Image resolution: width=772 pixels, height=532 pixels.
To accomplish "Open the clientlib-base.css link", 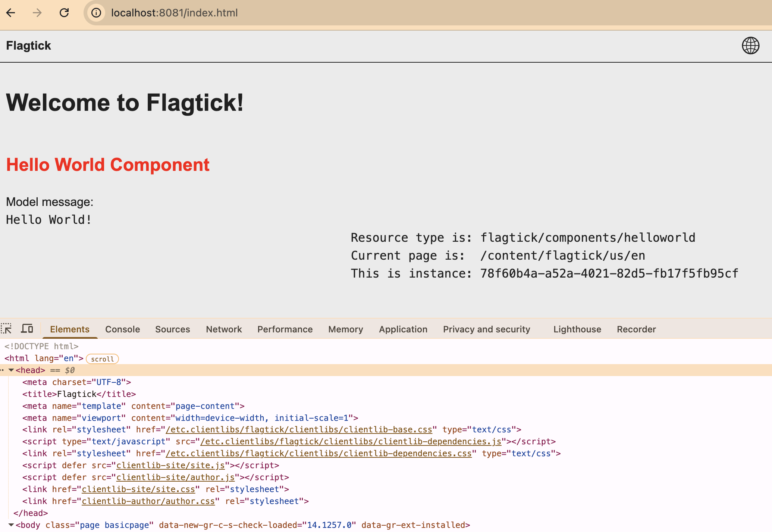I will click(299, 430).
